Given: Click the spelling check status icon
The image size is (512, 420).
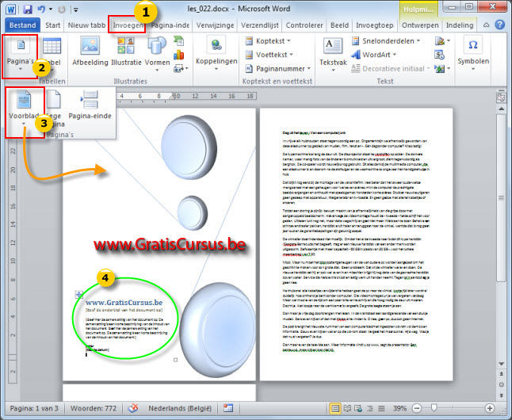Looking at the screenshot, I should pos(133,408).
